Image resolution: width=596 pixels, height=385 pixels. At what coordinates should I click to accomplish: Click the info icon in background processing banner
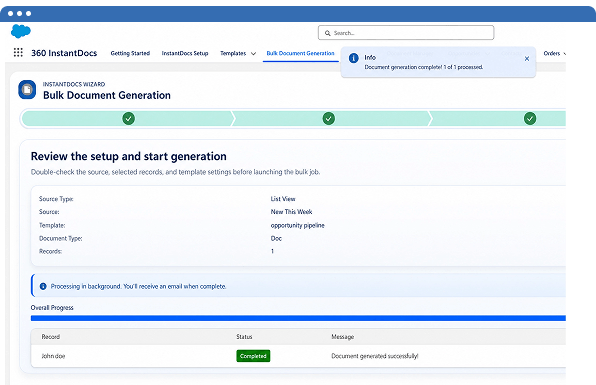click(x=43, y=286)
